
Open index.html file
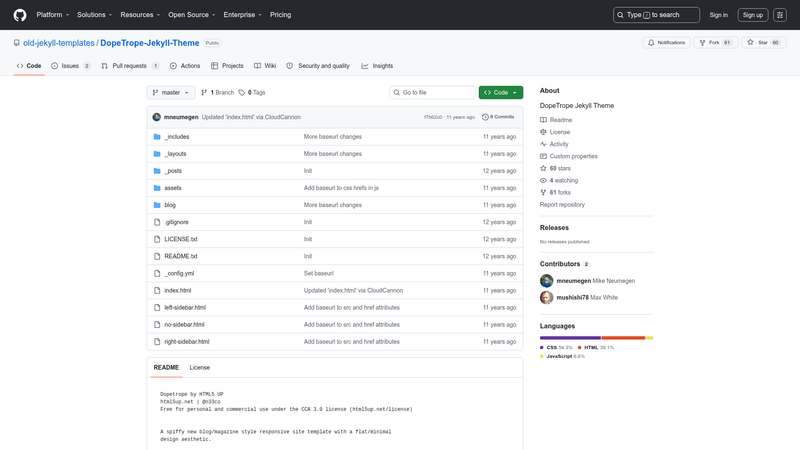[x=178, y=290]
